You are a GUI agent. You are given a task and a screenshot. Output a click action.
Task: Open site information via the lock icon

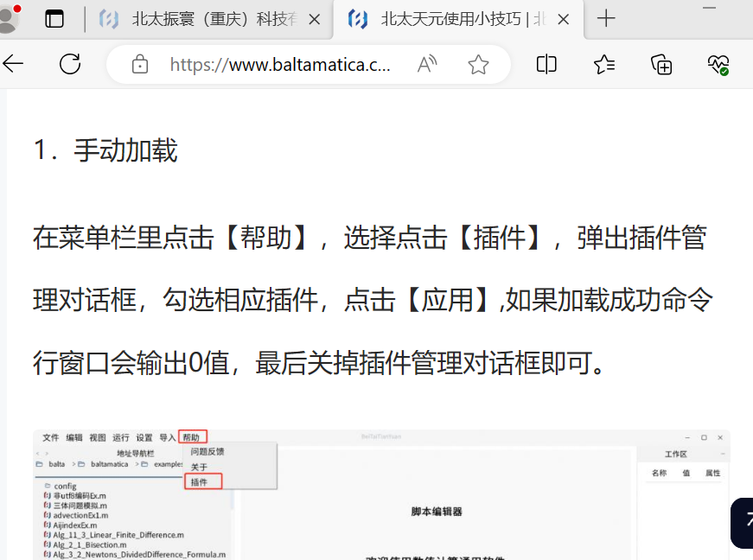pyautogui.click(x=138, y=64)
